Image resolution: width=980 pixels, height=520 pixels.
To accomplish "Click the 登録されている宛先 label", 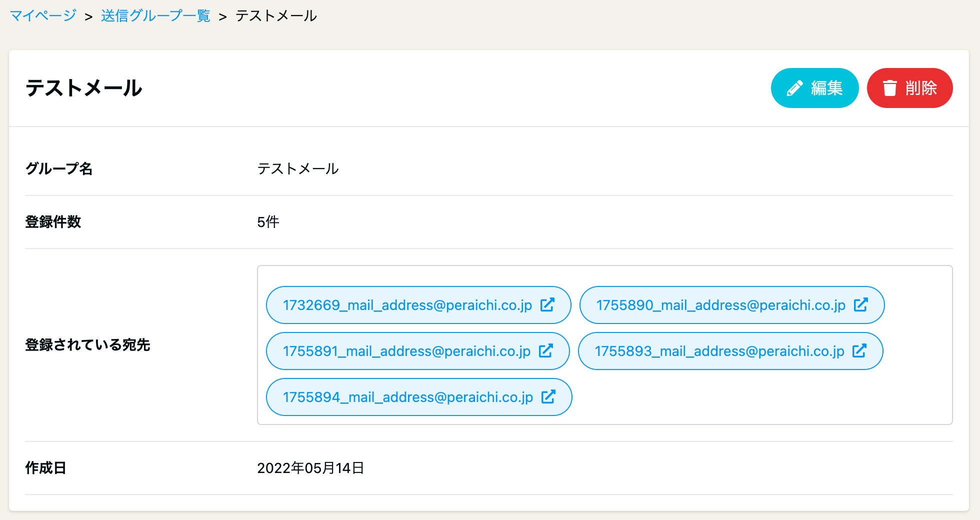I will 87,345.
